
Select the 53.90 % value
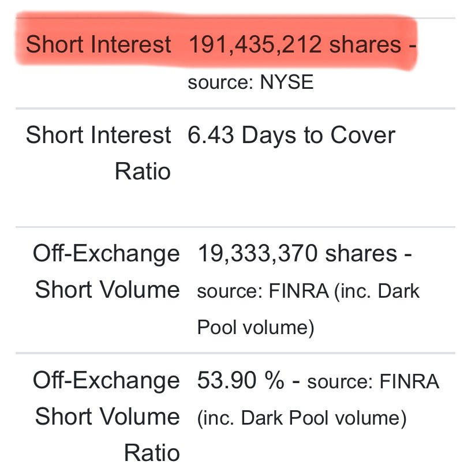(x=241, y=380)
